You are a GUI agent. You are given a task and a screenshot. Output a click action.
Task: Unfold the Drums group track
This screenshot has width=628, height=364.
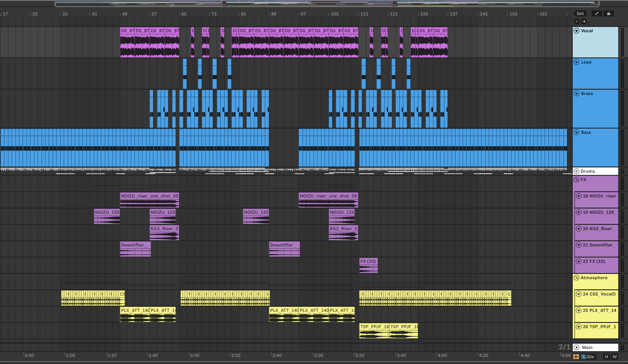pos(576,171)
